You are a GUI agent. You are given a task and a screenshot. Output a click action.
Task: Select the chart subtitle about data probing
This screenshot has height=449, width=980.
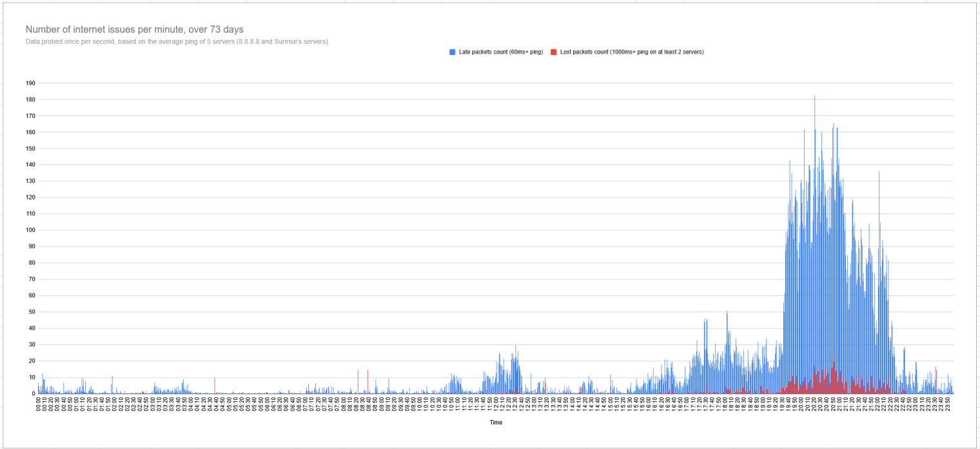177,42
